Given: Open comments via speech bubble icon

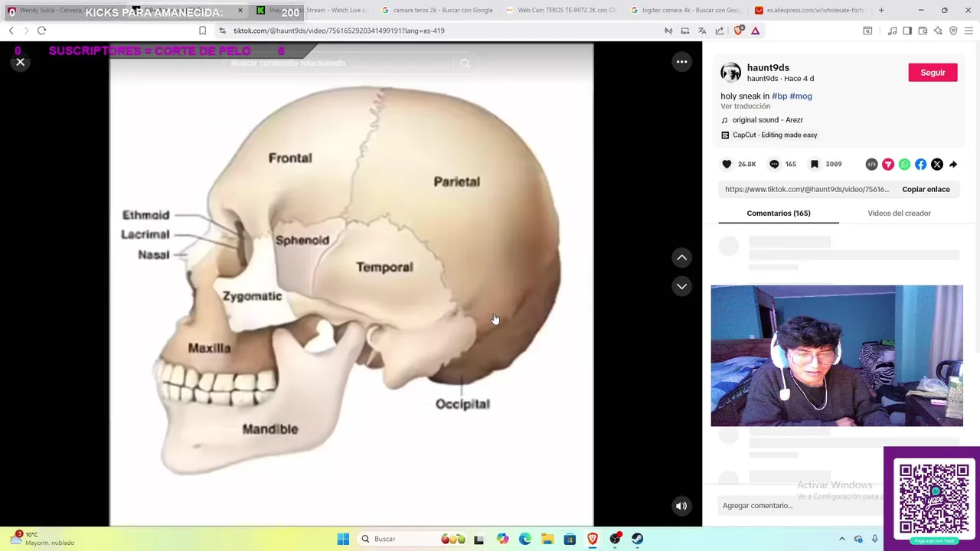Looking at the screenshot, I should (x=774, y=164).
